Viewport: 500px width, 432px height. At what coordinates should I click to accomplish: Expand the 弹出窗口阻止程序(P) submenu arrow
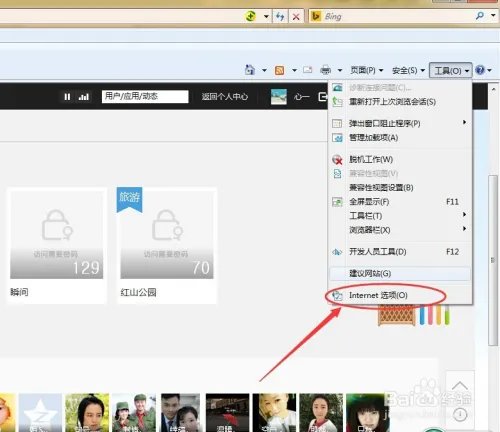click(464, 122)
